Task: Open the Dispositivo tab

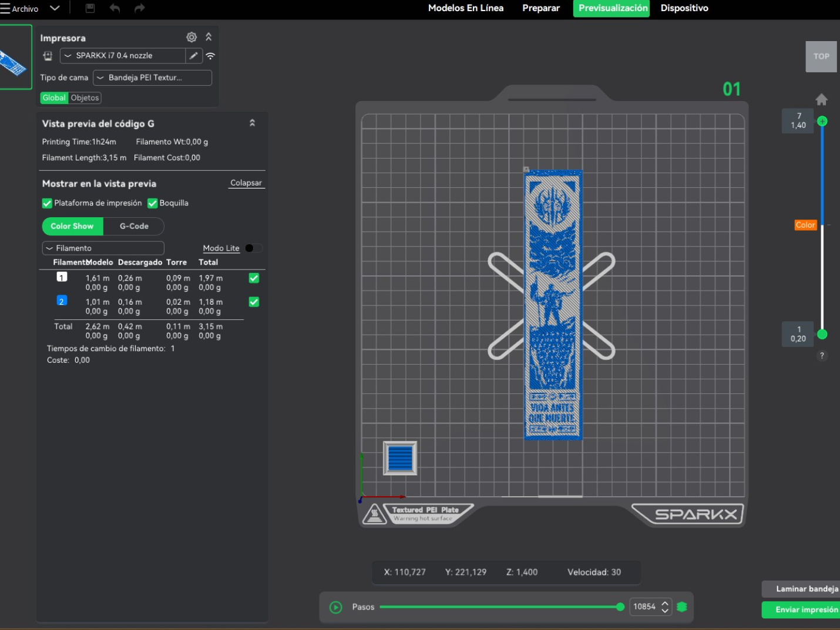Action: coord(684,8)
